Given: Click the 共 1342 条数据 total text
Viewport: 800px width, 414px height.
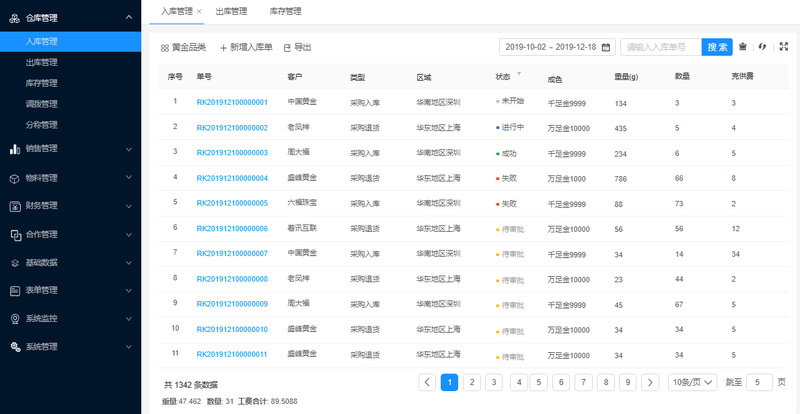Looking at the screenshot, I should point(191,385).
